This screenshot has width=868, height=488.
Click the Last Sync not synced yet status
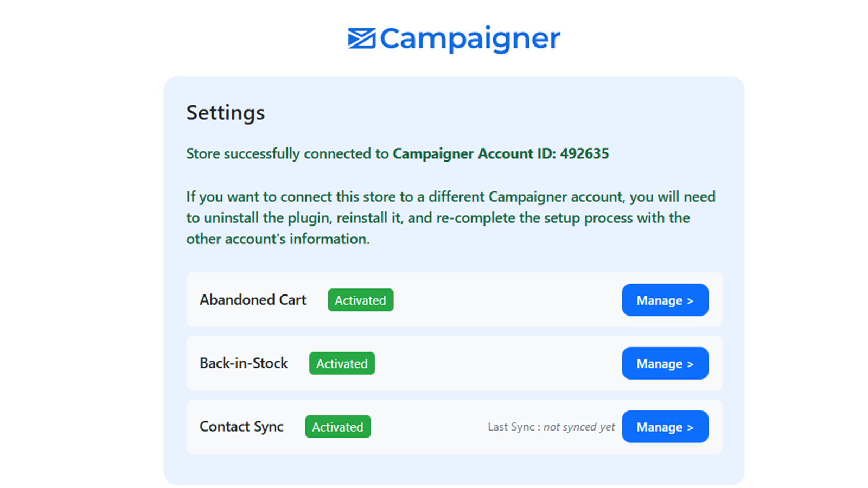tap(551, 427)
